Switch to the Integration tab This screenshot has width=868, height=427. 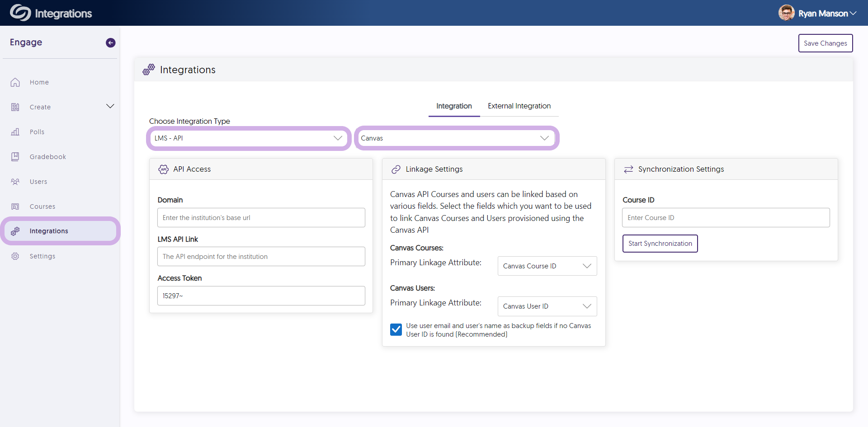click(x=454, y=106)
